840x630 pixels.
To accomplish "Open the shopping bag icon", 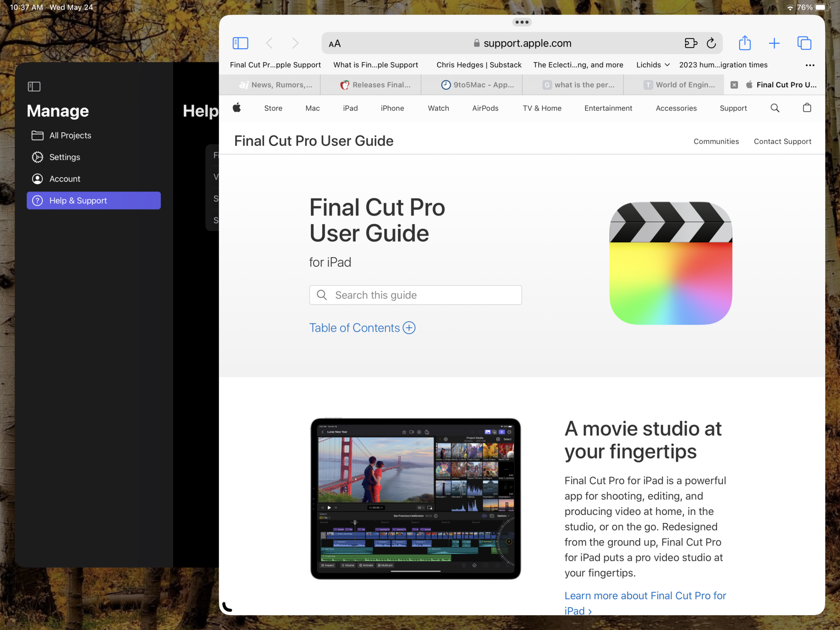I will pos(807,108).
